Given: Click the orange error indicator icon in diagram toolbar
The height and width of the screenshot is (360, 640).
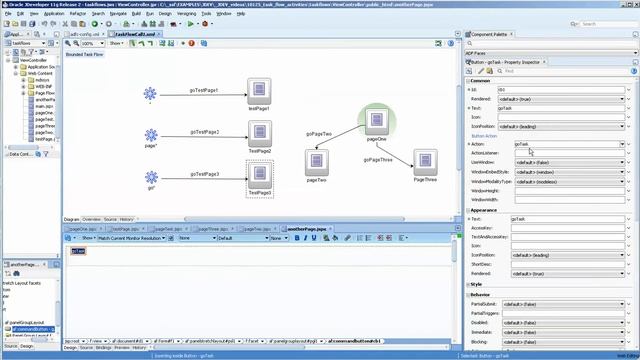Looking at the screenshot, I should [x=191, y=43].
